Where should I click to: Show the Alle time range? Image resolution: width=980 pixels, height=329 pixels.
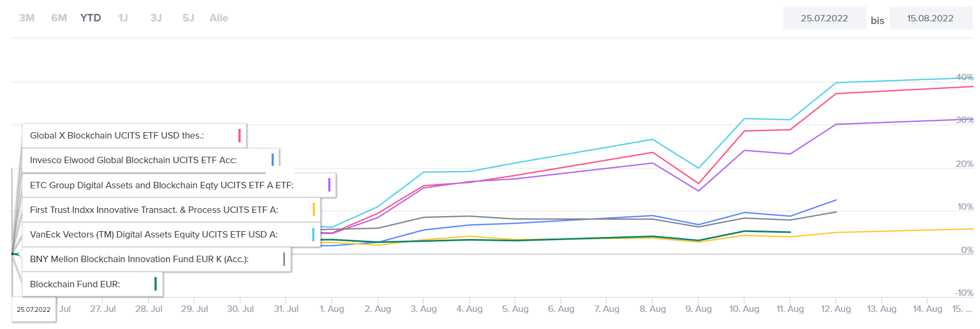219,18
